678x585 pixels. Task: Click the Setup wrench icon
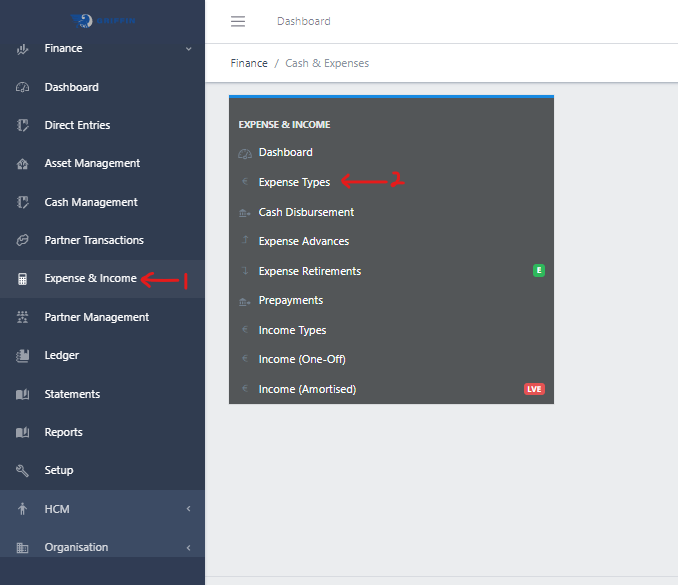[22, 471]
